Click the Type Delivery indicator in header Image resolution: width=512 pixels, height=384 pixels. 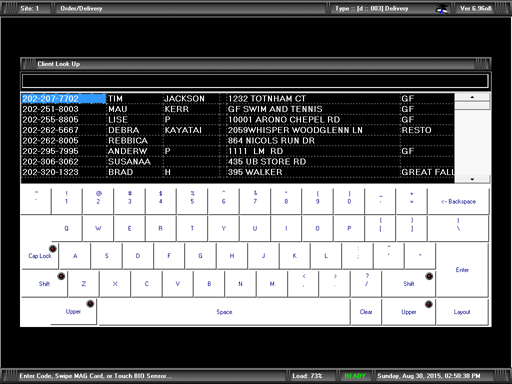pyautogui.click(x=371, y=9)
